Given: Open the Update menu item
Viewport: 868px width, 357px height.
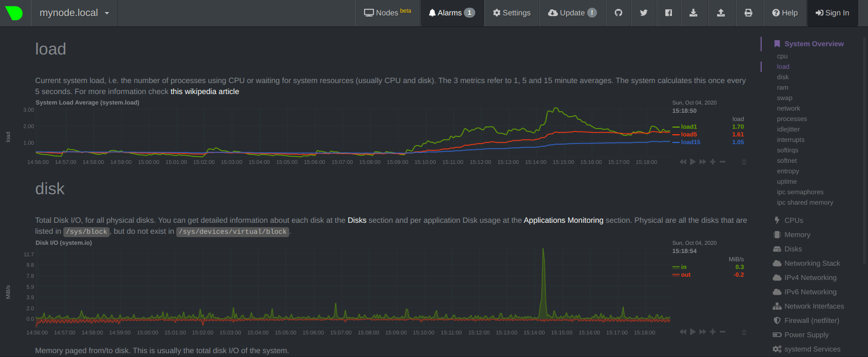Looking at the screenshot, I should click(x=572, y=13).
